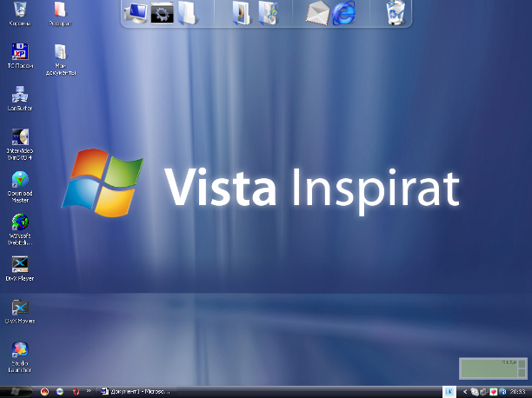The height and width of the screenshot is (398, 532).
Task: Switch to the Документ1 Microsoft Word task button
Action: pyautogui.click(x=136, y=392)
